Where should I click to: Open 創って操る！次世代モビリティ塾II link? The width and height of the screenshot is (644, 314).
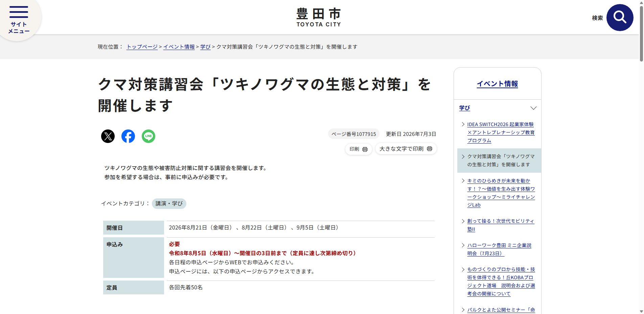click(x=501, y=225)
